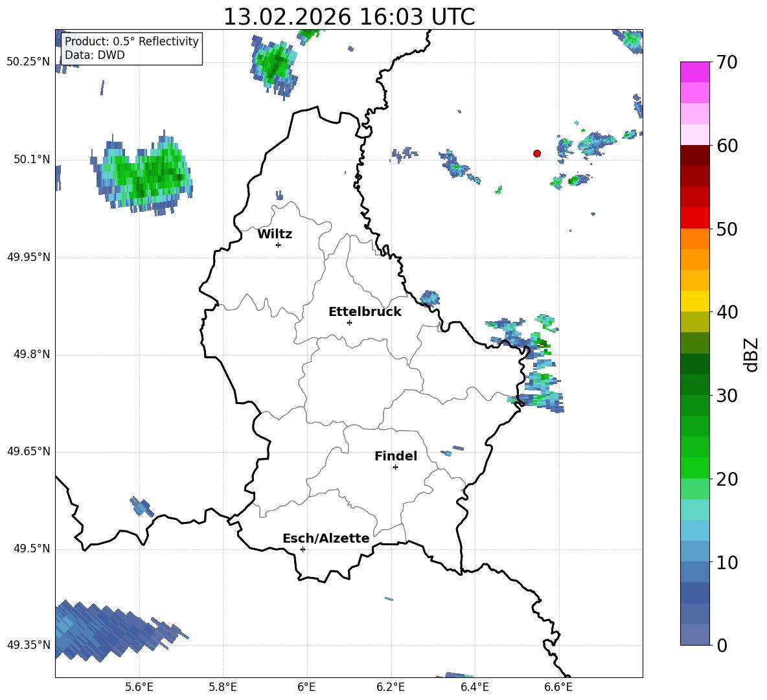Click the Data: DWD text
This screenshot has height=700, width=767.
(95, 55)
